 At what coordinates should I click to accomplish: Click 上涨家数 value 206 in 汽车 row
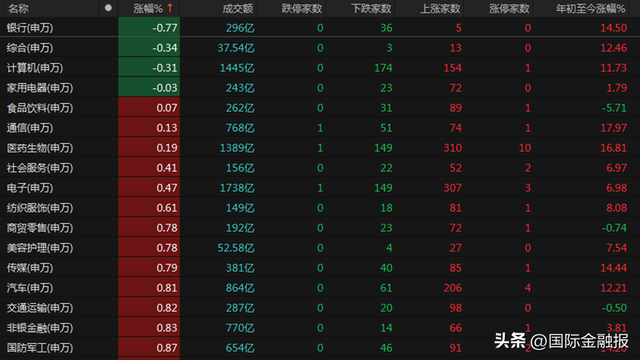453,288
